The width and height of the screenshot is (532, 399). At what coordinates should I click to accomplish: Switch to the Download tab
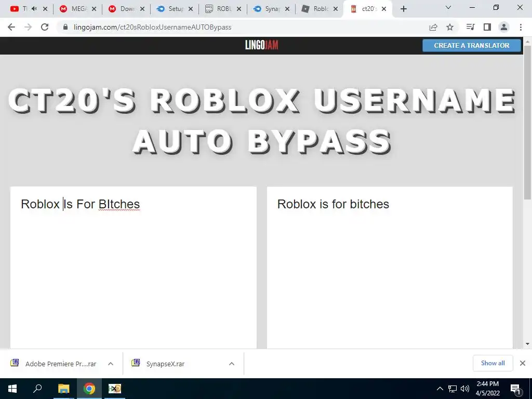coord(126,9)
